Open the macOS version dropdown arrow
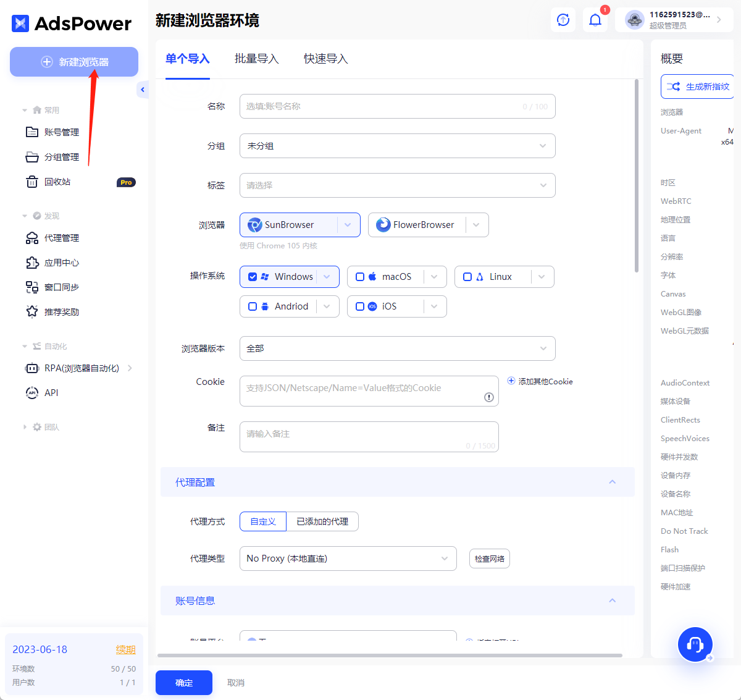 (x=435, y=277)
